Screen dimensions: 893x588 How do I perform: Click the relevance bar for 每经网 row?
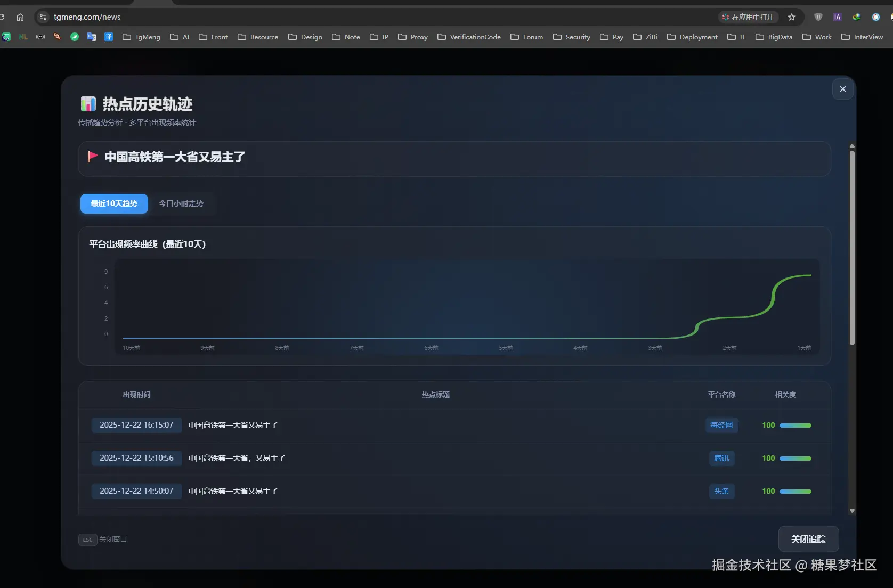pos(795,426)
